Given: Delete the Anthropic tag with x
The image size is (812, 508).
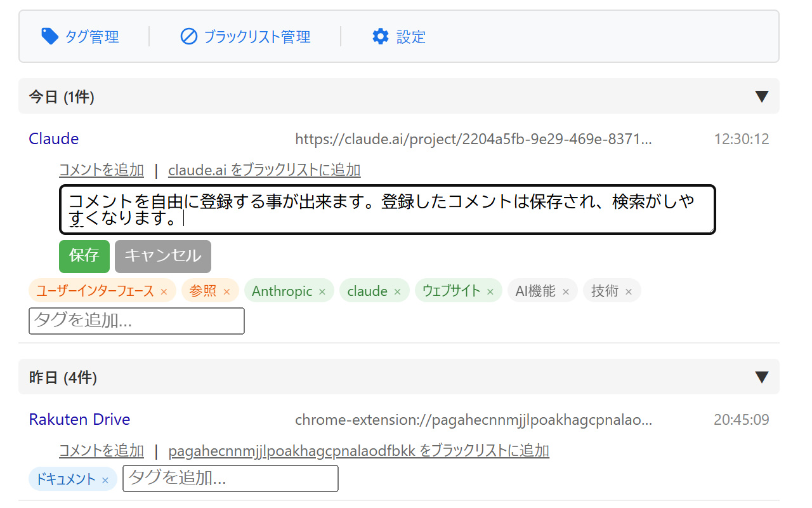Looking at the screenshot, I should click(322, 291).
